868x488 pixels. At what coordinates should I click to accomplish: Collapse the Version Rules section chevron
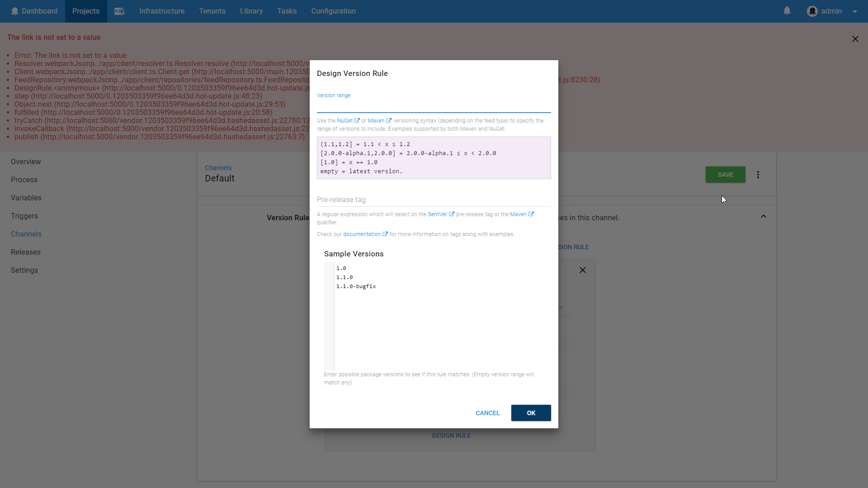coord(764,216)
